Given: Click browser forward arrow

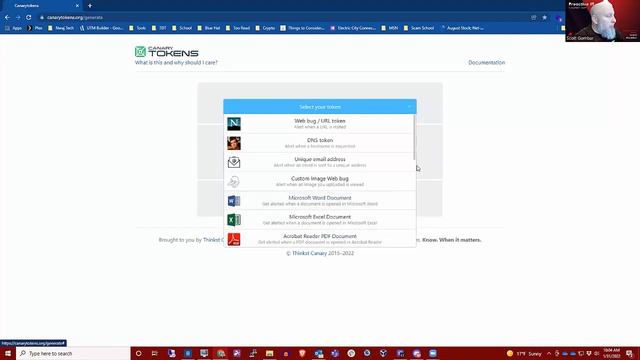Looking at the screenshot, I should pos(18,18).
